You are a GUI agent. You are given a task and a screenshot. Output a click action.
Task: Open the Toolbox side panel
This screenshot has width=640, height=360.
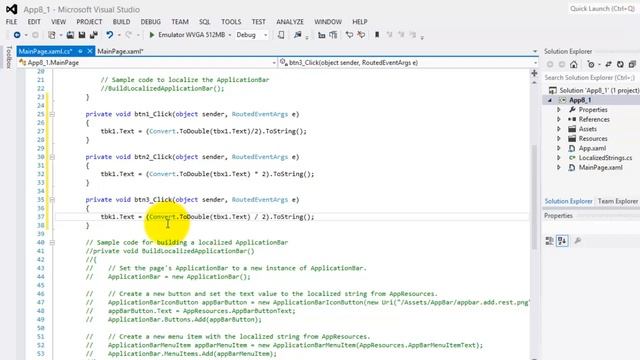[9, 58]
